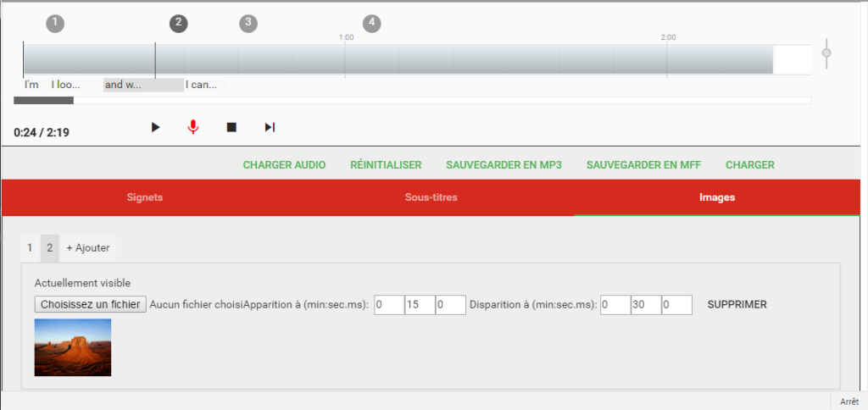Select image tab 1
The height and width of the screenshot is (410, 868).
pyautogui.click(x=30, y=247)
